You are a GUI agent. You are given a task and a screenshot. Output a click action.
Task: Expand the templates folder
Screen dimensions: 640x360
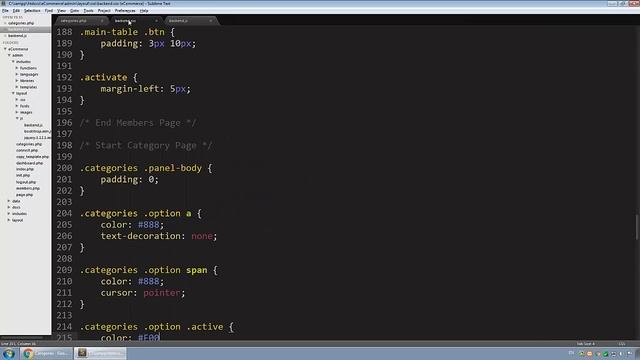point(17,87)
